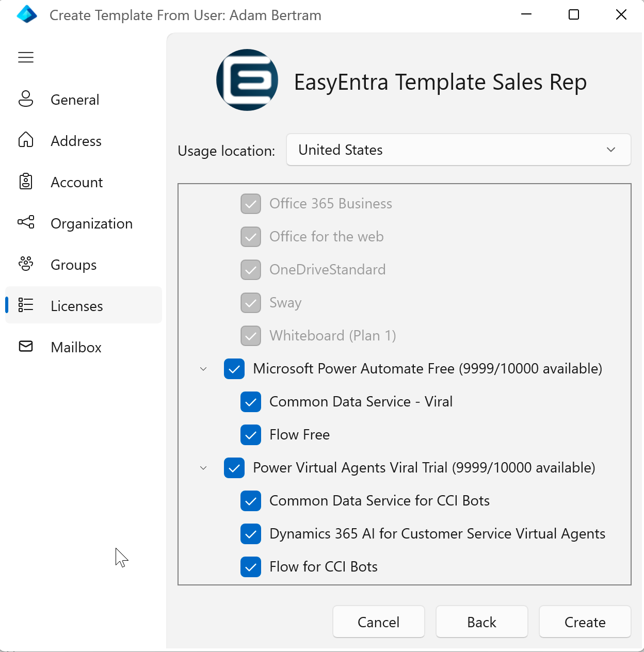Click the Address home icon
This screenshot has height=652, width=644.
click(x=25, y=140)
